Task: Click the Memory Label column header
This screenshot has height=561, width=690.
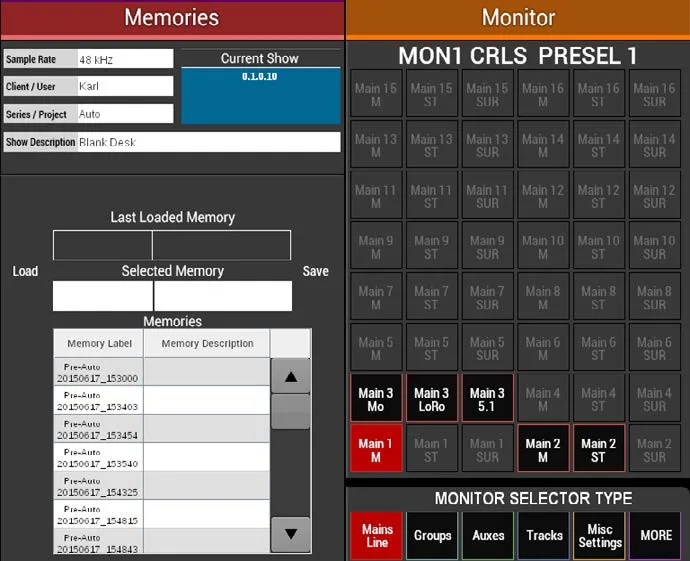Action: (99, 343)
